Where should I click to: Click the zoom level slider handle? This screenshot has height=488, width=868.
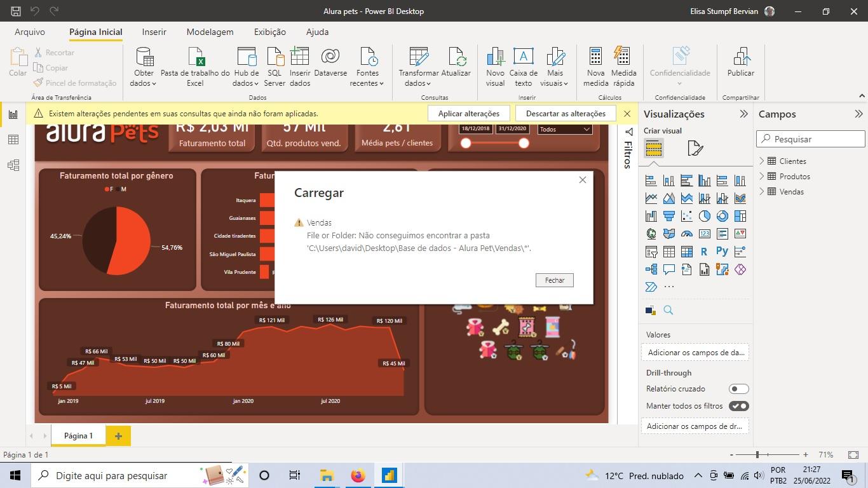pyautogui.click(x=757, y=454)
